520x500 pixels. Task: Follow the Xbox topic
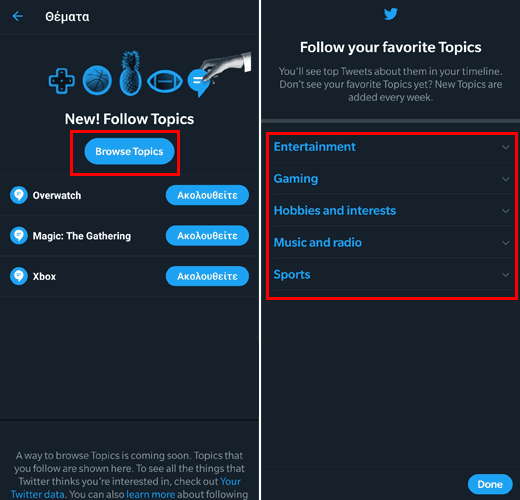pyautogui.click(x=207, y=276)
